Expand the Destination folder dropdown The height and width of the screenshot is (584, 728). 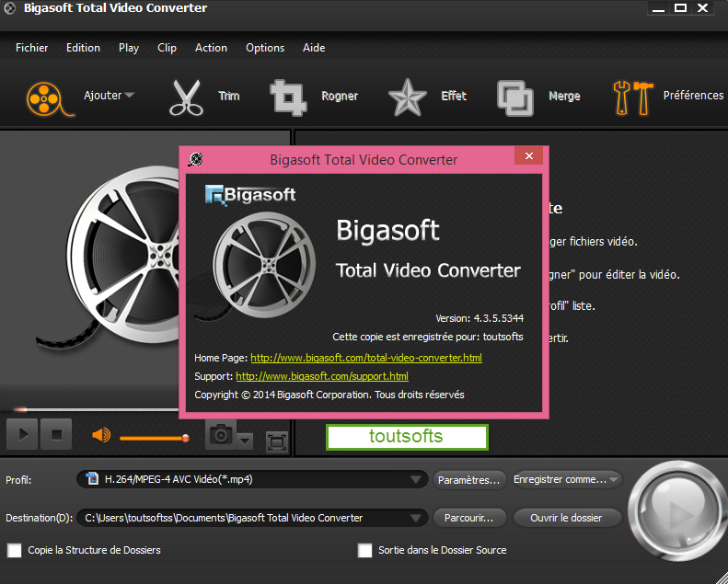(416, 518)
